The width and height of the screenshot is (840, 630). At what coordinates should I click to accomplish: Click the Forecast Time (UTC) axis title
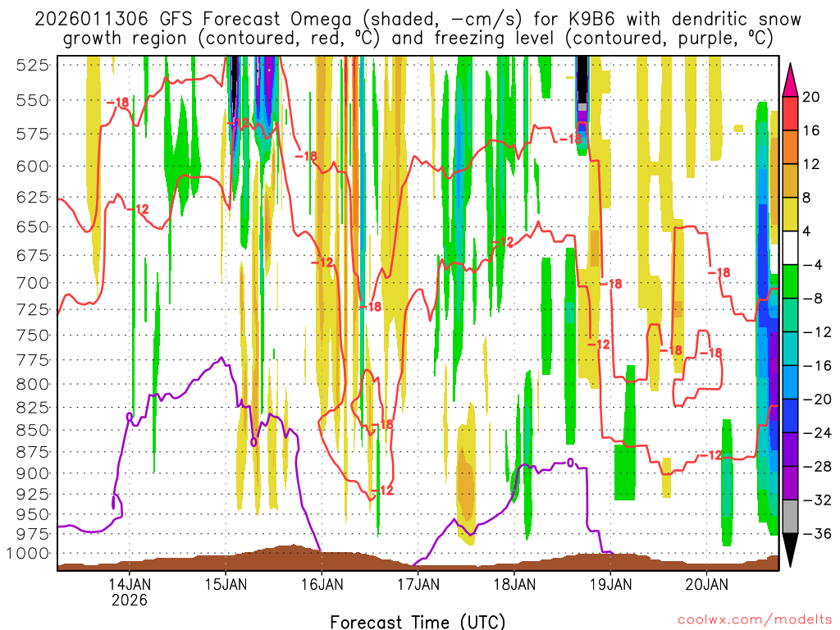pos(418,620)
